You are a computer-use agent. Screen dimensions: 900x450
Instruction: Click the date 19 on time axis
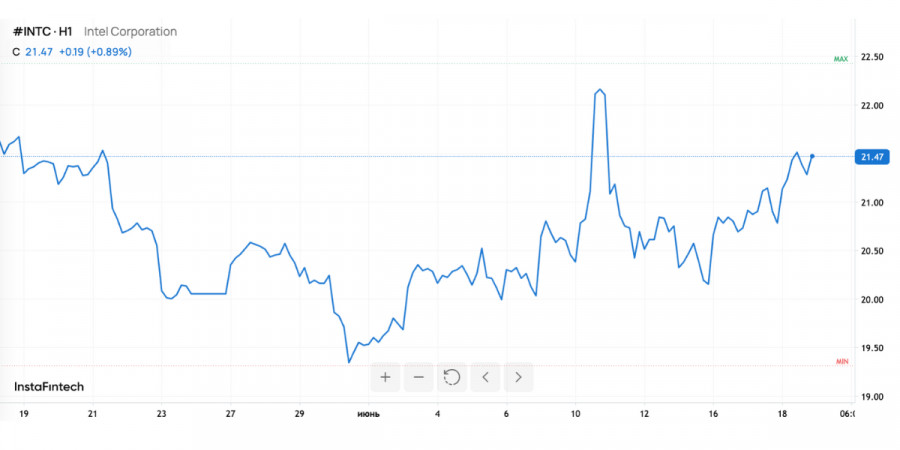click(x=24, y=413)
